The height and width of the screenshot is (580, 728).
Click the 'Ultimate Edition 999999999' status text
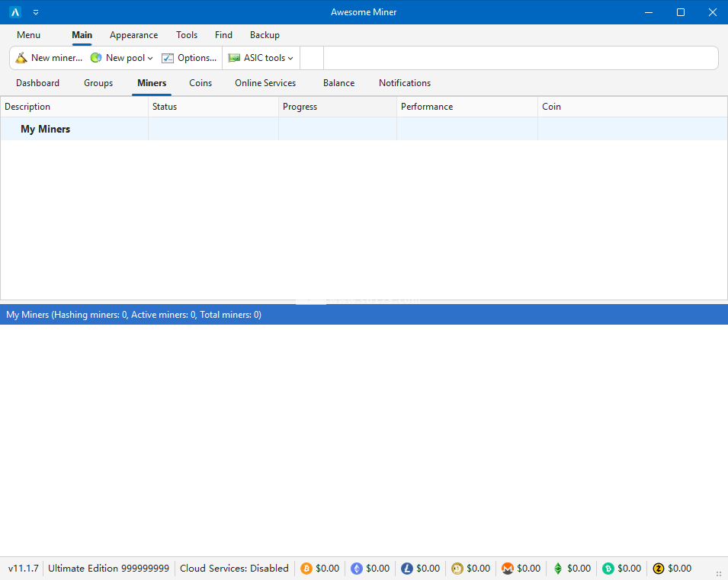[x=109, y=568]
